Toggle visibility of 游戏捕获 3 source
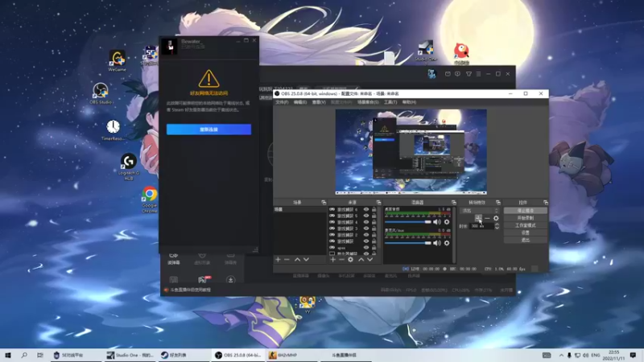The width and height of the screenshot is (644, 362). (x=366, y=228)
